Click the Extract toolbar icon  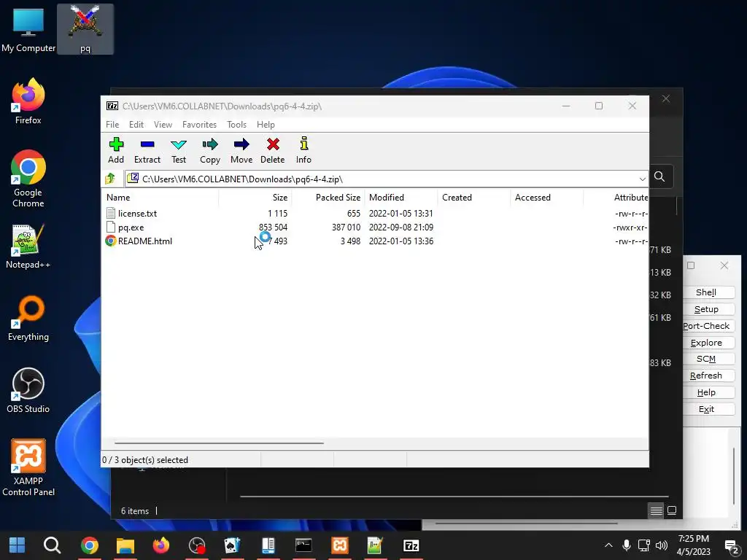(x=147, y=144)
